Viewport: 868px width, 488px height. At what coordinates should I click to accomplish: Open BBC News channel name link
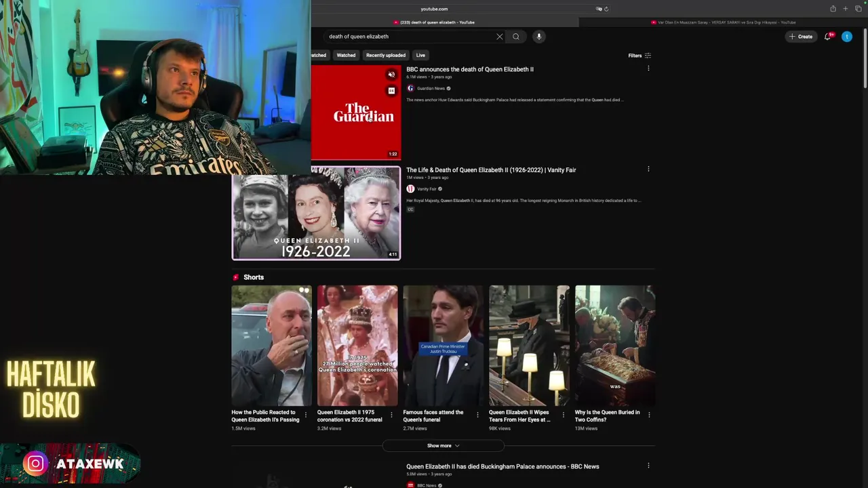pos(427,485)
